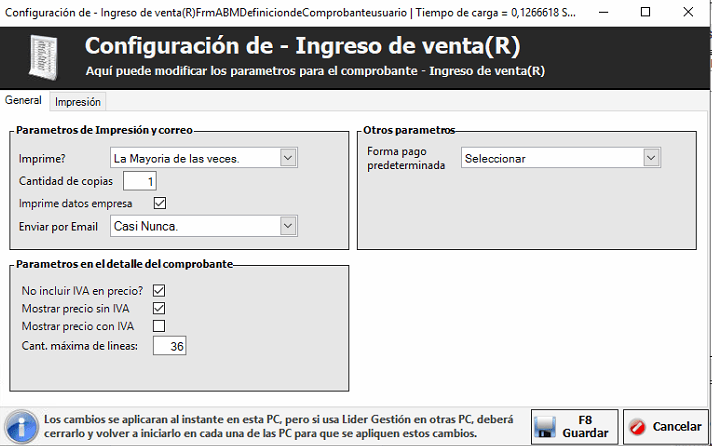This screenshot has width=712, height=446.
Task: Click the floppy disk save icon
Action: 547,427
